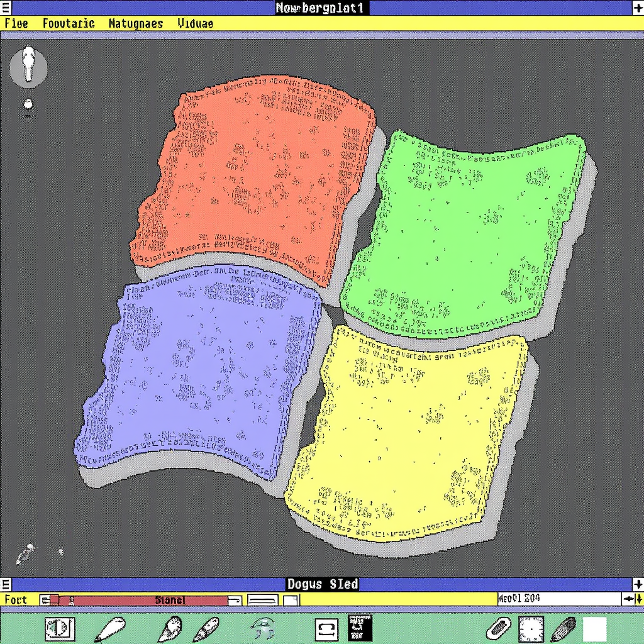Select the large brush tool in the bottom toolbar
This screenshot has width=644, height=644.
click(x=109, y=628)
